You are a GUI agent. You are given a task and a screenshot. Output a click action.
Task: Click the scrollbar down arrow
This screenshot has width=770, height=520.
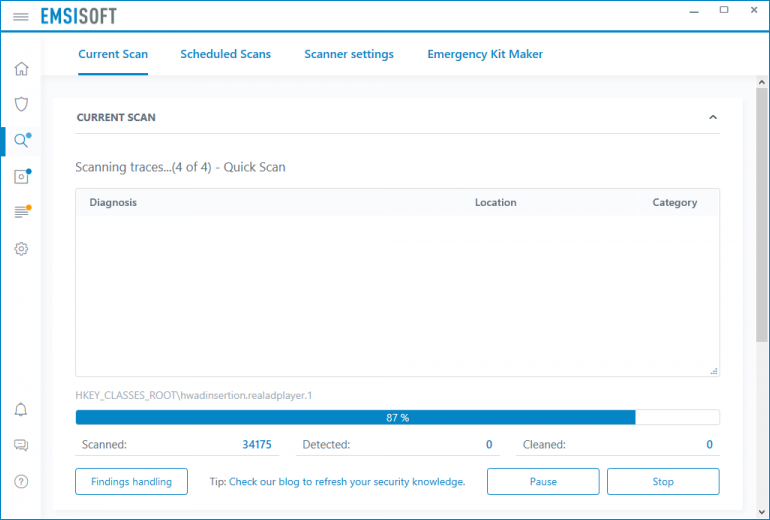pyautogui.click(x=762, y=512)
